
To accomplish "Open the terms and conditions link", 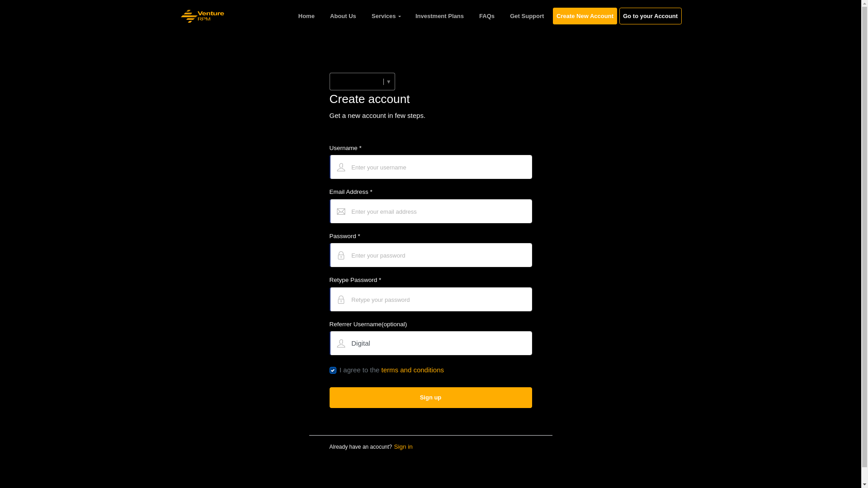I will pos(413,370).
